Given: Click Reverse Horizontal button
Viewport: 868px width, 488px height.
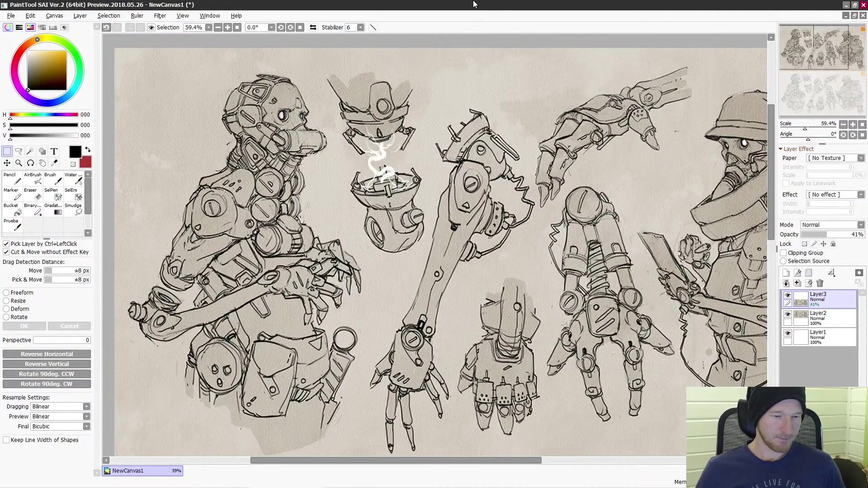Looking at the screenshot, I should (47, 354).
